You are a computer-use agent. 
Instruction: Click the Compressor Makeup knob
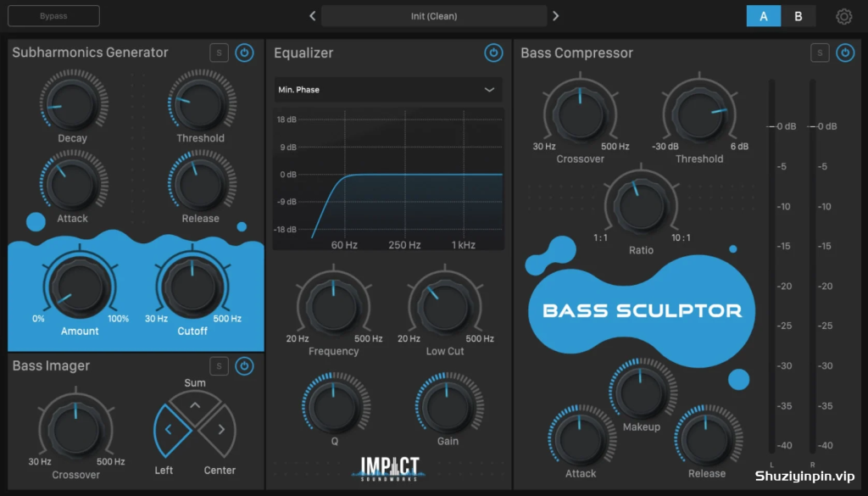coord(642,392)
